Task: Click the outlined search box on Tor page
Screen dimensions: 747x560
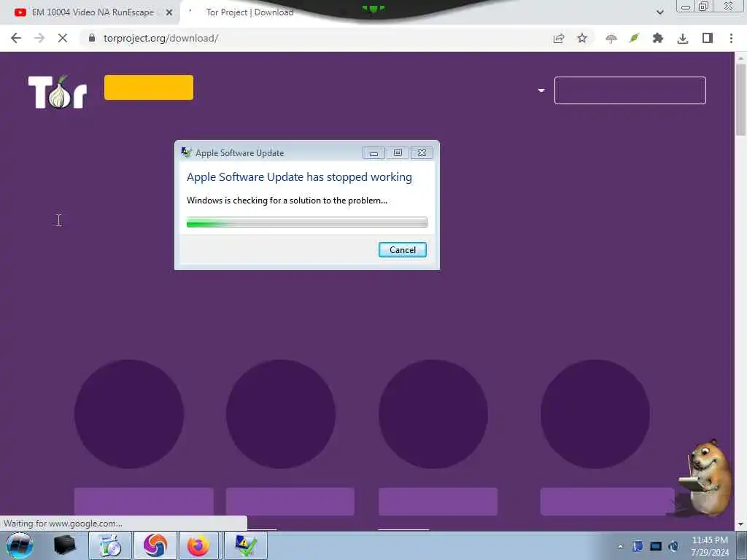Action: click(630, 90)
